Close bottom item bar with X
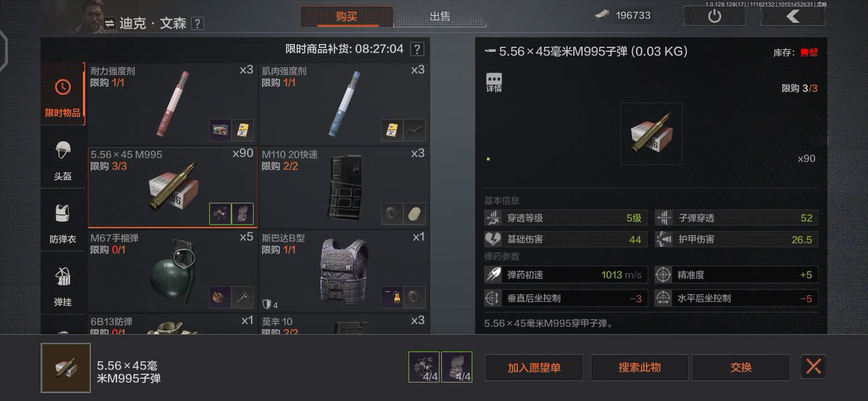Viewport: 868px width, 401px height. pyautogui.click(x=813, y=366)
